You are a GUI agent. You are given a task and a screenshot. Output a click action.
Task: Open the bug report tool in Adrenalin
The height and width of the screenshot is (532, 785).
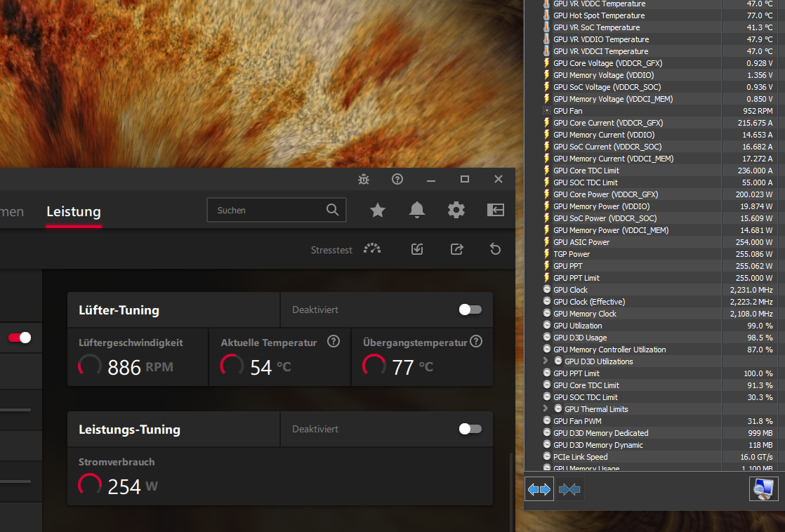pyautogui.click(x=364, y=180)
